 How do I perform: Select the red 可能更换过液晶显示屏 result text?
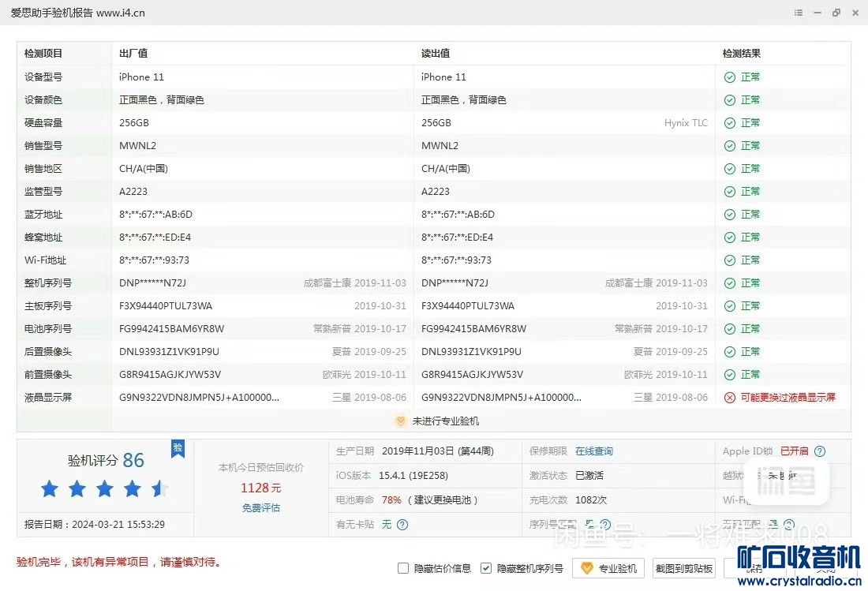coord(788,398)
